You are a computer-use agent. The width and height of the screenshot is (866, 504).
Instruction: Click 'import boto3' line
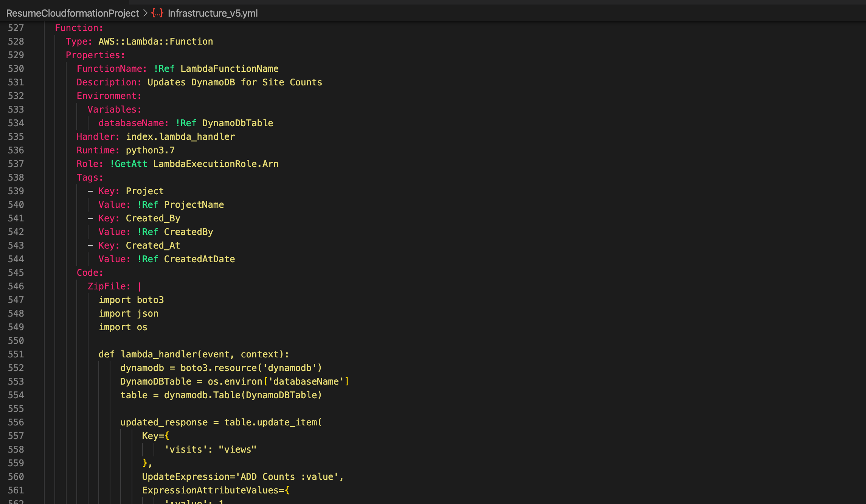click(131, 300)
